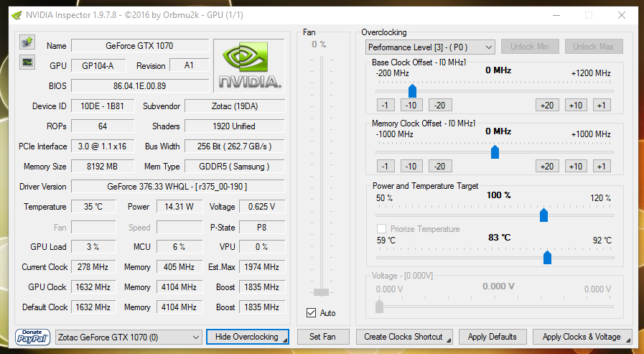Decrease Memory Clock Offset by 20 MHz

pyautogui.click(x=440, y=167)
